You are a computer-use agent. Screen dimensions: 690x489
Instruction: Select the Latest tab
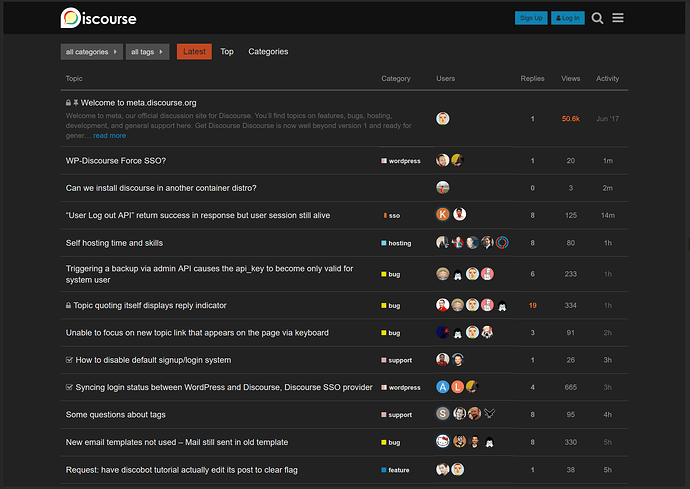[x=194, y=51]
